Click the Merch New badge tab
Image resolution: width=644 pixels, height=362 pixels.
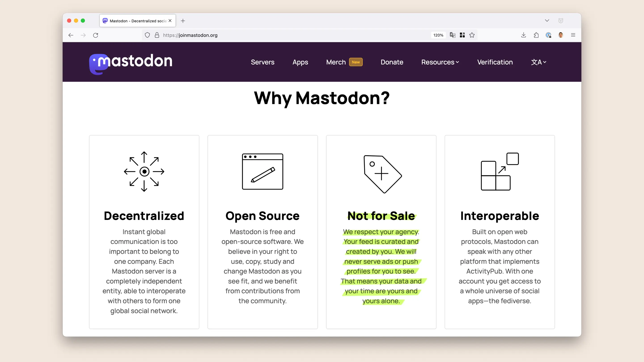pos(344,62)
